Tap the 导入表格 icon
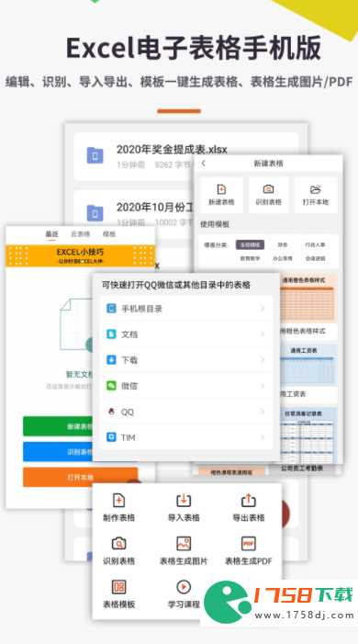The width and height of the screenshot is (358, 644). [x=183, y=501]
